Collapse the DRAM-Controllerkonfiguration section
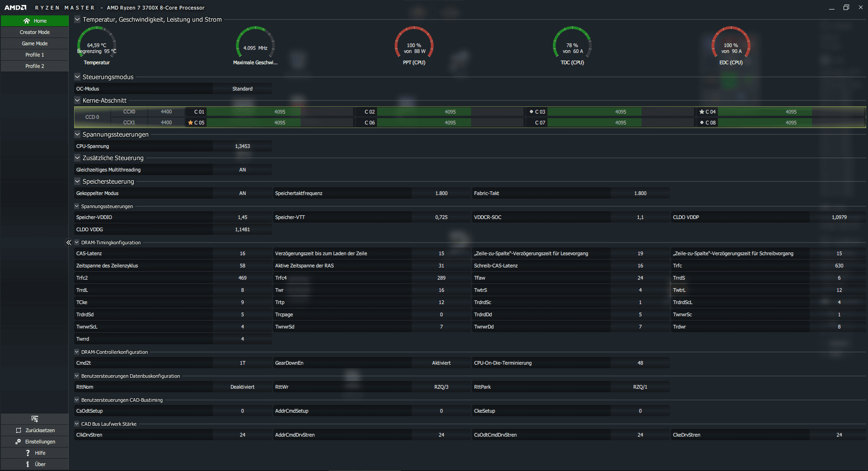This screenshot has width=868, height=471. coord(77,352)
